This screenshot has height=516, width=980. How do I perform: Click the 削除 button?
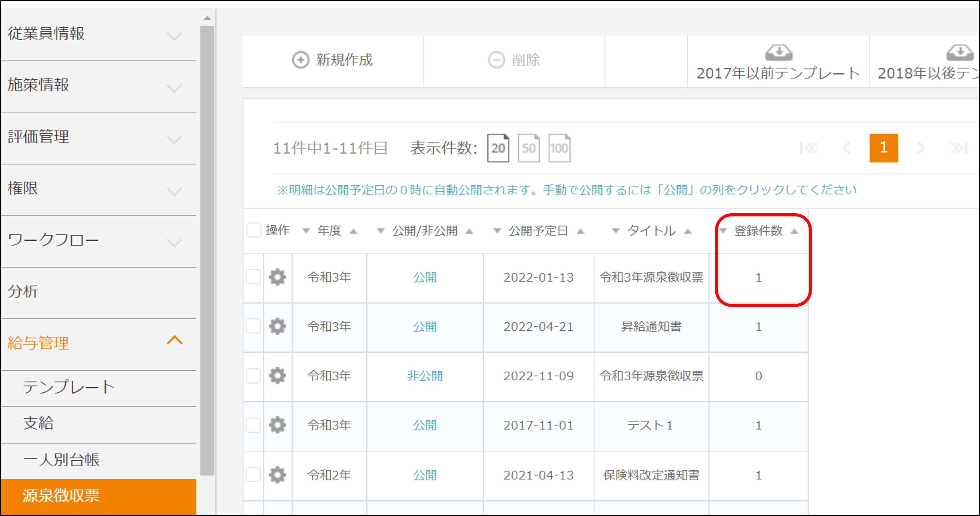tap(514, 61)
